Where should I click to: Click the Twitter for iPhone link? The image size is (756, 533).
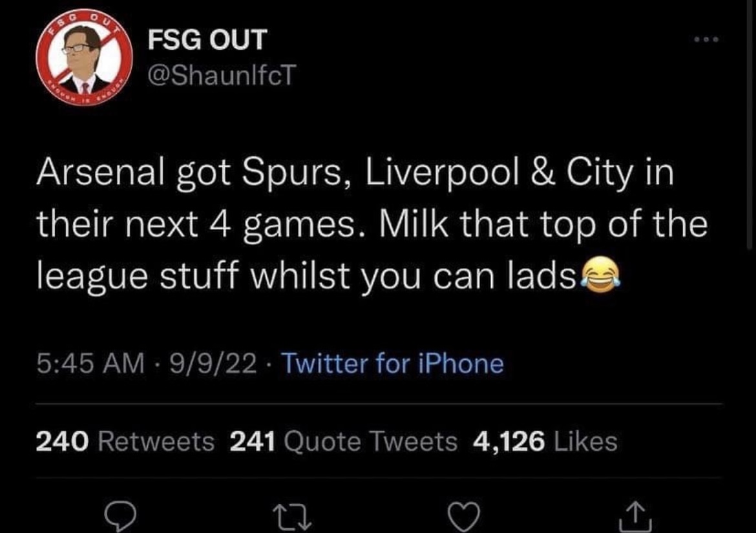392,363
